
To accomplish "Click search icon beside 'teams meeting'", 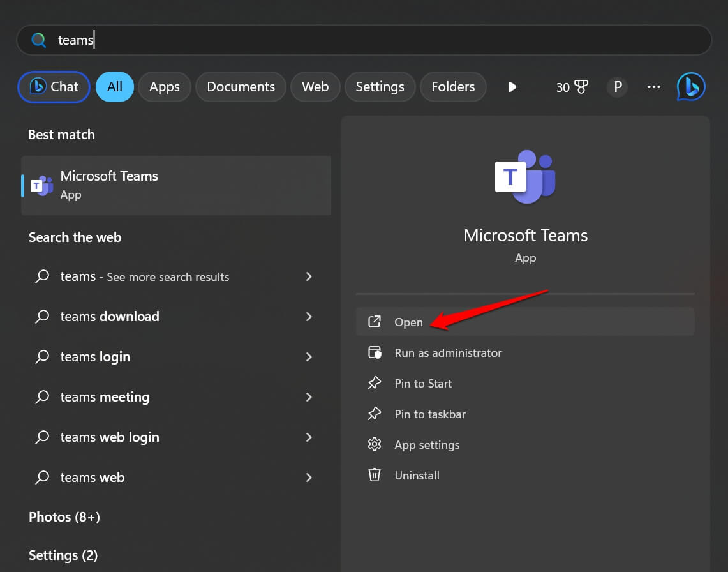I will pos(42,397).
